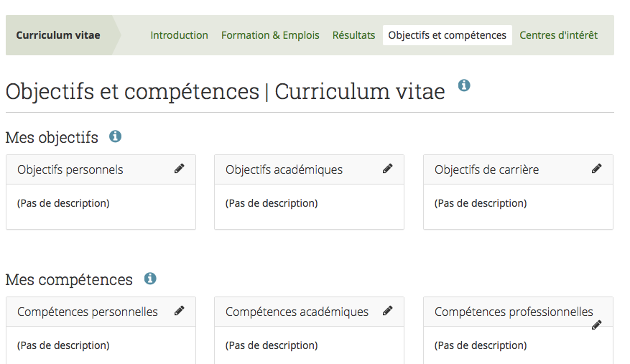Edit Compétences professionnelles pencil icon
Image resolution: width=630 pixels, height=364 pixels.
(596, 325)
